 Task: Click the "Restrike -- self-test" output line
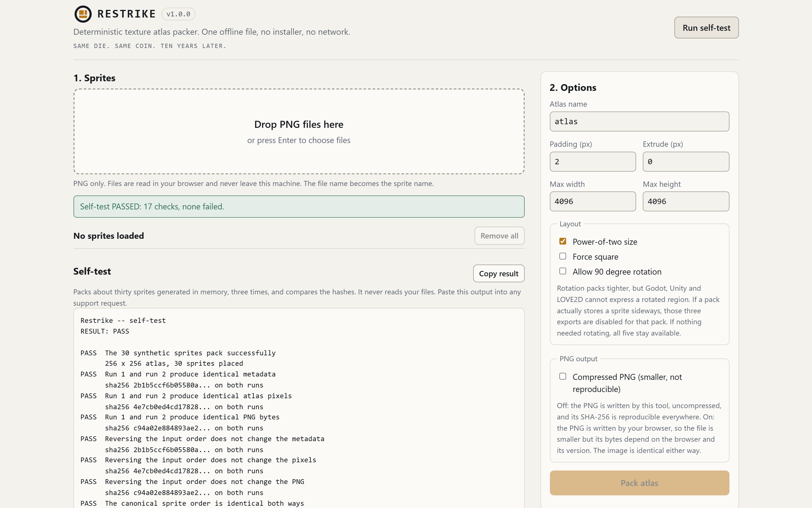point(123,321)
